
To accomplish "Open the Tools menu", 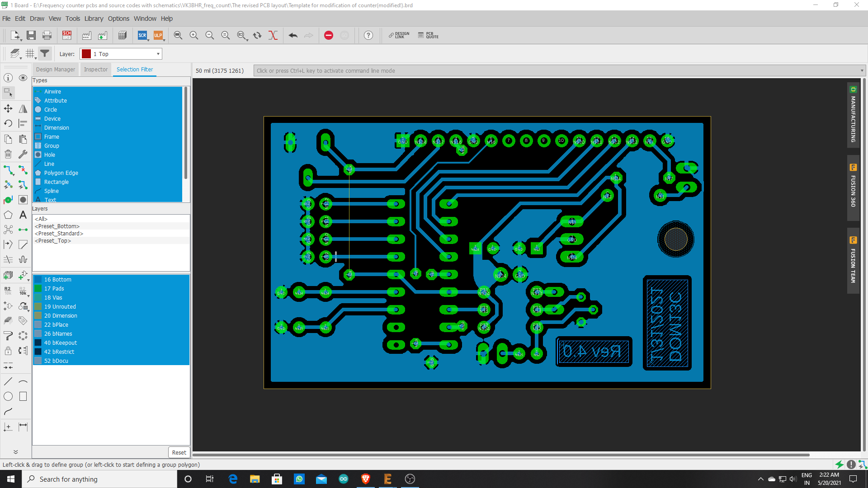I will pyautogui.click(x=72, y=19).
